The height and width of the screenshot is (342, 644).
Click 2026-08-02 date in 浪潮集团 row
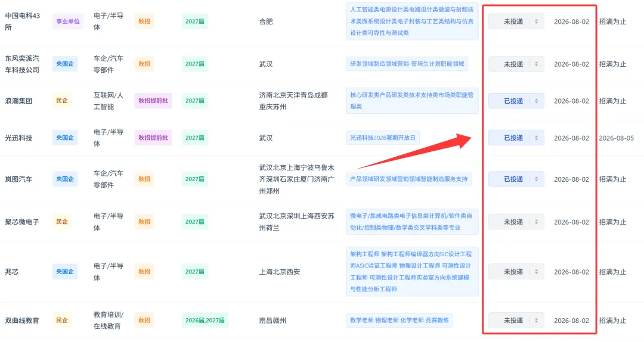coord(571,101)
